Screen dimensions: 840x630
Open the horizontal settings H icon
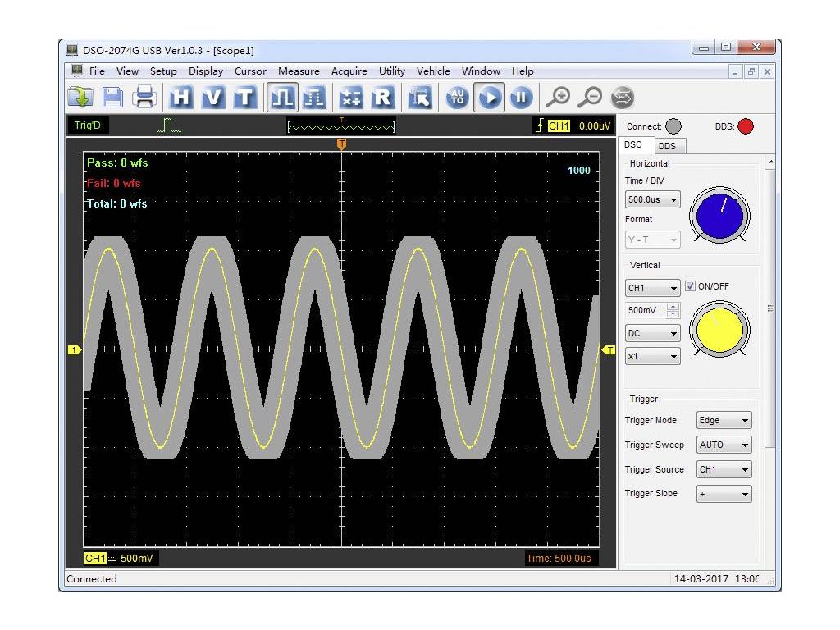coord(180,98)
